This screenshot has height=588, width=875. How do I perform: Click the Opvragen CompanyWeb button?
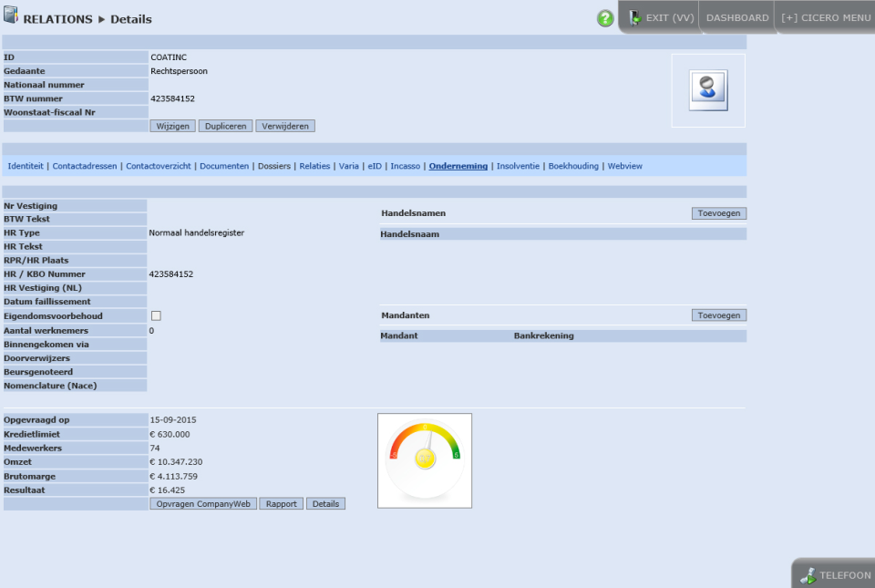[x=202, y=503]
